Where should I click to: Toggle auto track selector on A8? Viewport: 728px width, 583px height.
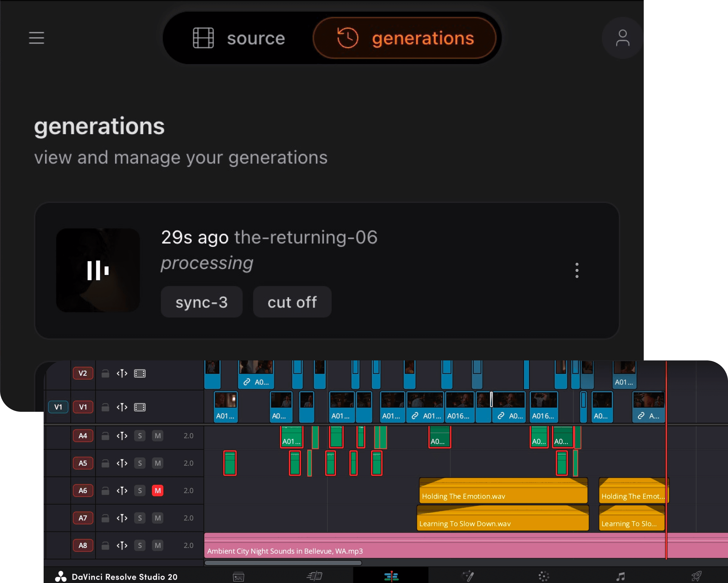tap(122, 546)
